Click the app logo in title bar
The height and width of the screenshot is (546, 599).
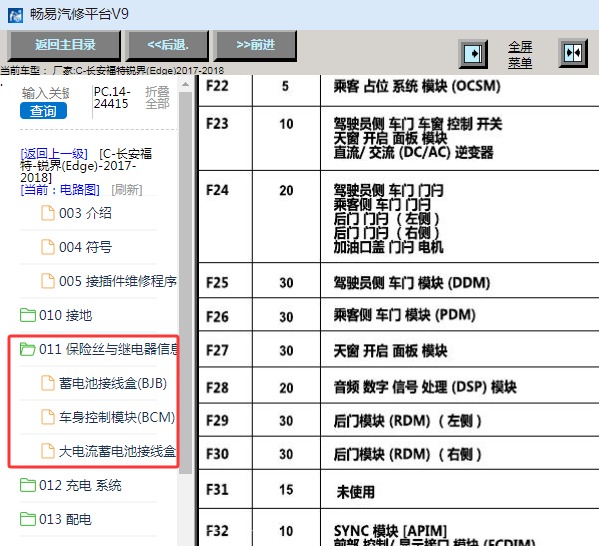tap(15, 16)
